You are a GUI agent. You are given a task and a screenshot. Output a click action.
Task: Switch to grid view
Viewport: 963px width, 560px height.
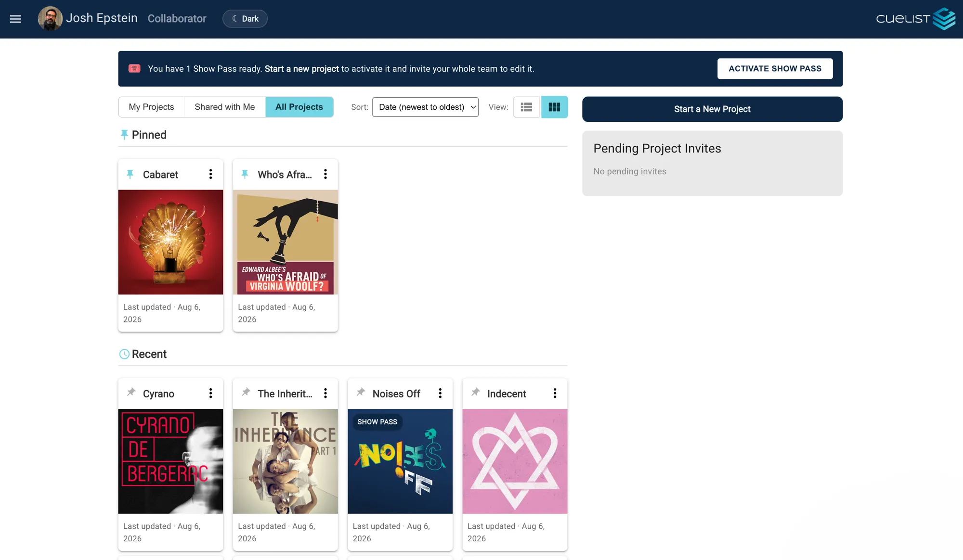(554, 107)
